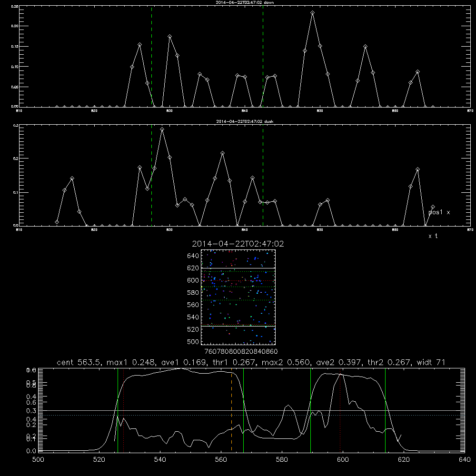Click the '0.2' y-axis label of dusk plot
This screenshot has width=476, height=476.
click(x=16, y=159)
